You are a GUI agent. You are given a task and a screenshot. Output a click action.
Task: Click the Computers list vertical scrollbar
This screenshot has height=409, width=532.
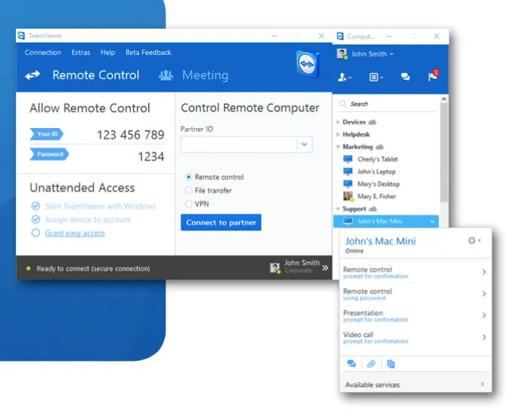coord(443,153)
